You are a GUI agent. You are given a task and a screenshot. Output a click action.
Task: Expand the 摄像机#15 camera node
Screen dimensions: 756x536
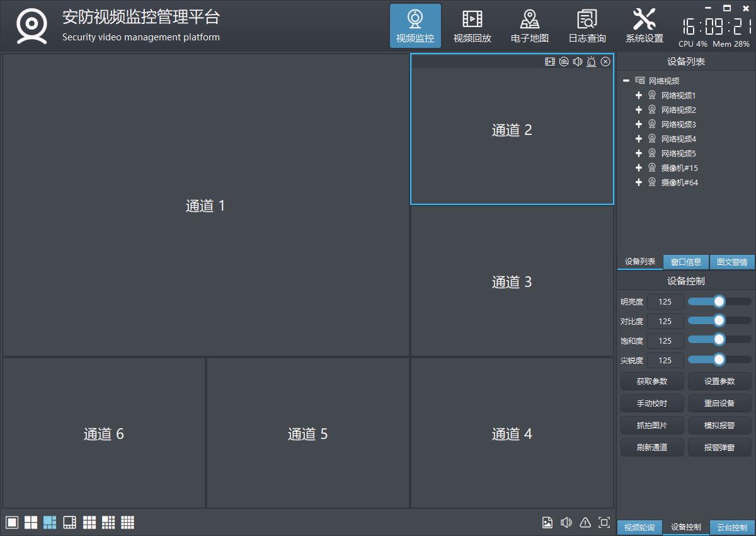point(639,168)
